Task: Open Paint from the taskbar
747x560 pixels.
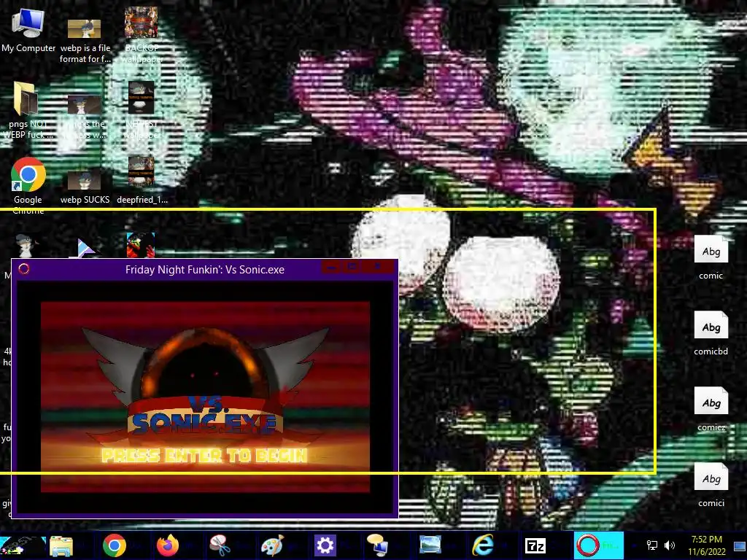Action: tap(273, 545)
